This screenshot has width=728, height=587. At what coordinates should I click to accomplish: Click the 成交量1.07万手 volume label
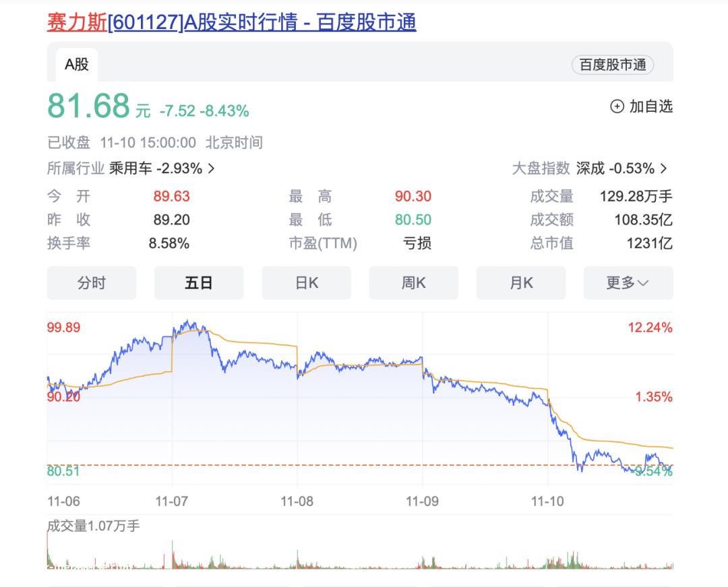(x=93, y=526)
